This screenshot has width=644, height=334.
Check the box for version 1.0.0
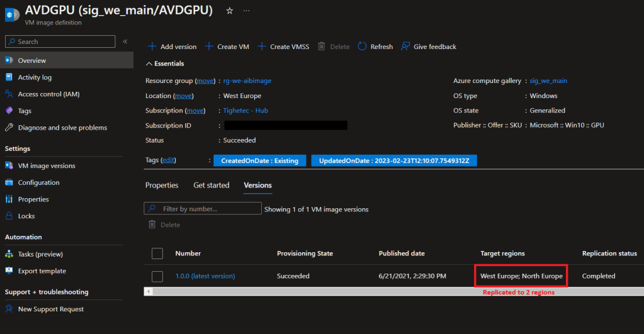click(157, 276)
